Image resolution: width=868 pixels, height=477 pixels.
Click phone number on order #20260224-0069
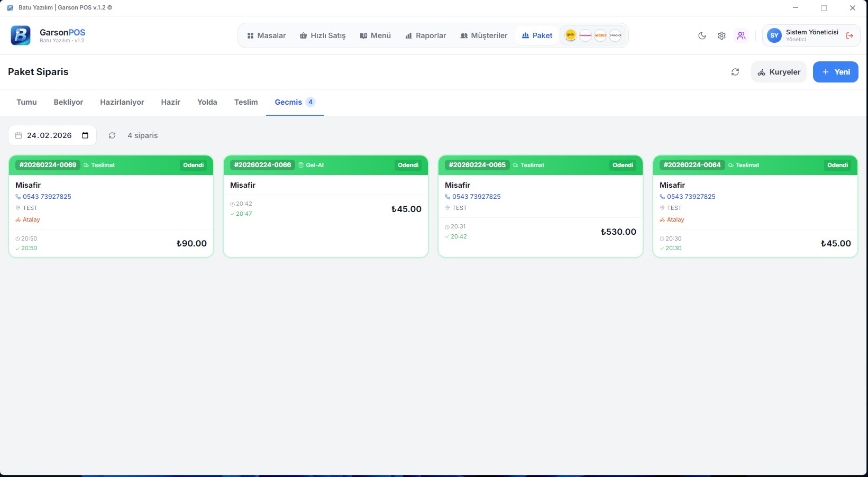[x=47, y=196]
